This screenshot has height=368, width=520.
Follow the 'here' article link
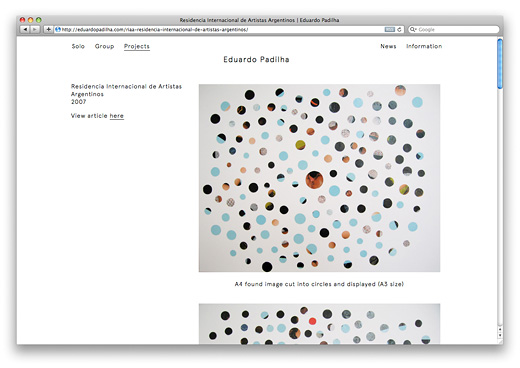coord(117,116)
